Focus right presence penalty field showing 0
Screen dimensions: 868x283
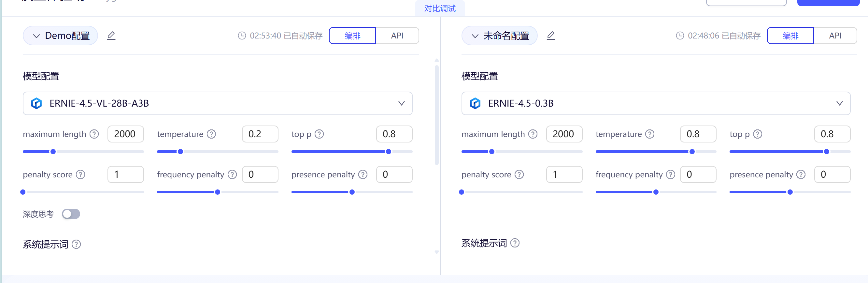(x=832, y=175)
